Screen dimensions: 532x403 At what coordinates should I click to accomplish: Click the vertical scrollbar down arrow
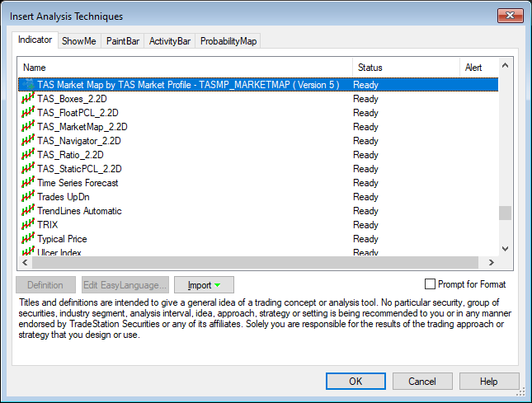pos(506,249)
